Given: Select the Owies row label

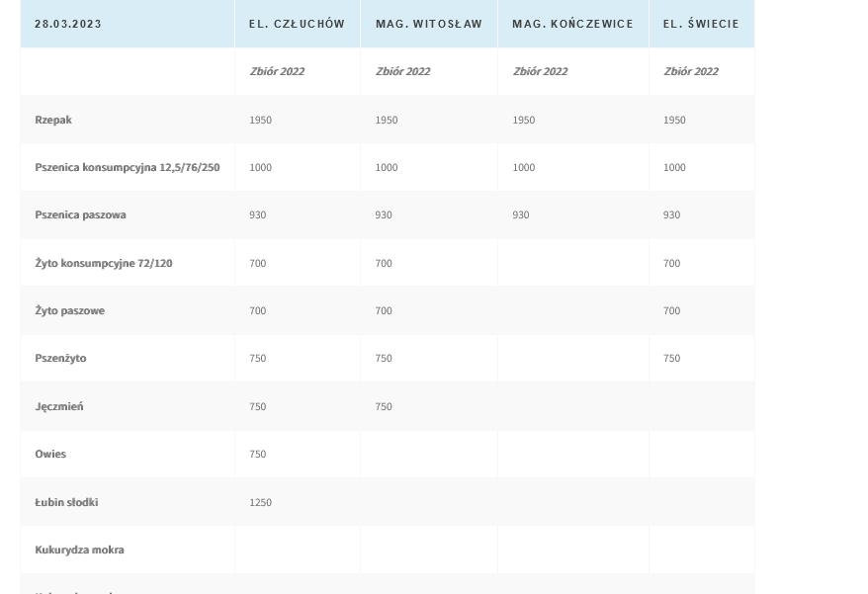Looking at the screenshot, I should [50, 455].
